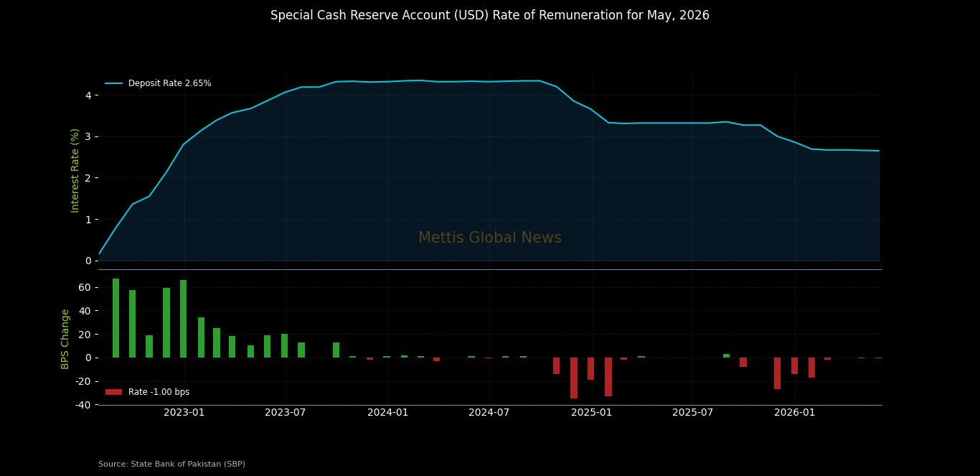This screenshot has height=476, width=980.
Task: Click the 'Interest Rate (%)' axis label
Action: [x=75, y=170]
